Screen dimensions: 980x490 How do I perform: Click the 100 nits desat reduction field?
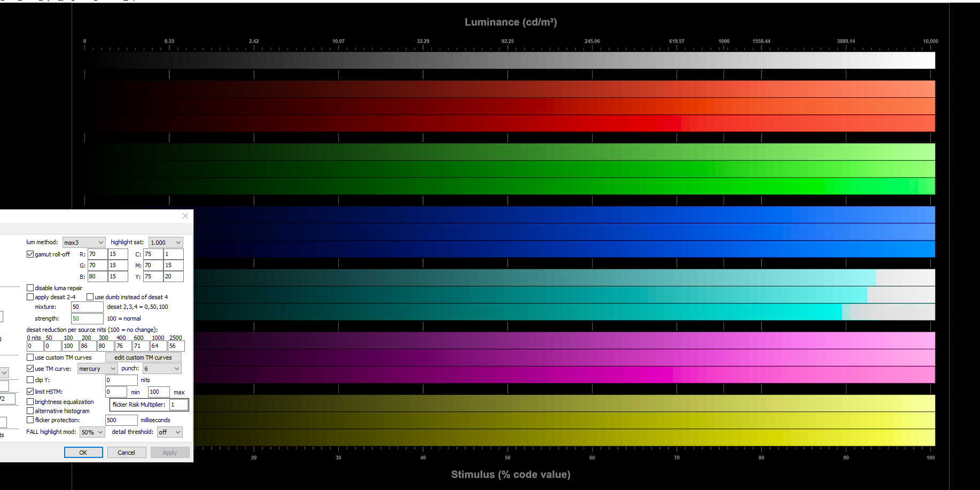(70, 346)
